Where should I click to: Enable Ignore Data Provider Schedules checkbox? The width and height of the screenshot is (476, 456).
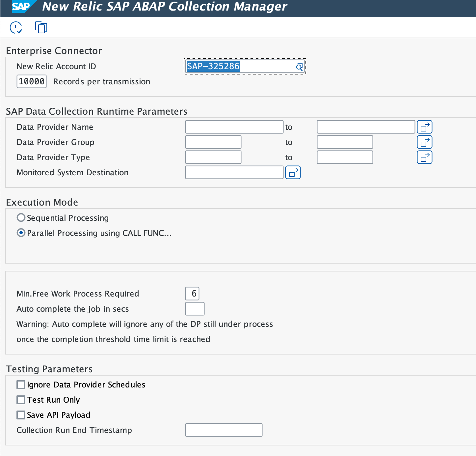[21, 385]
